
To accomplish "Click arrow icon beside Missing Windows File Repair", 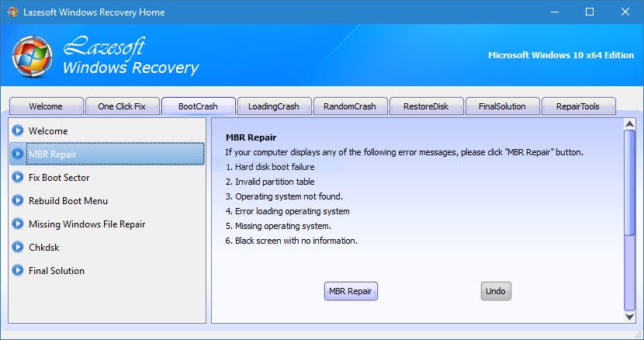I will click(x=18, y=224).
